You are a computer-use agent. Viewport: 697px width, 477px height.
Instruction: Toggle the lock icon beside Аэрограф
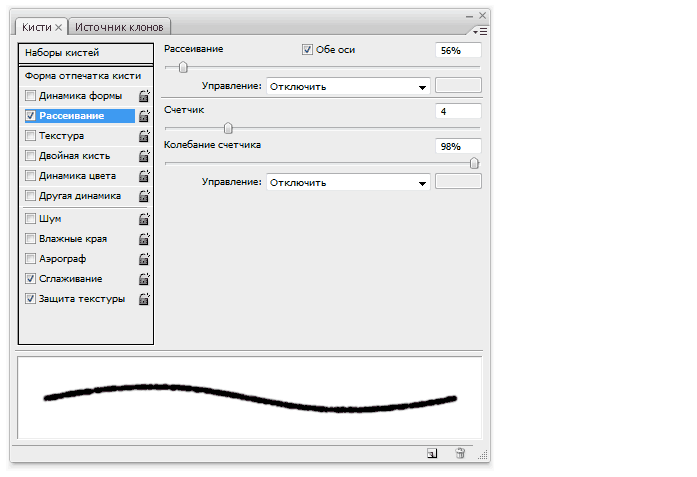coord(144,259)
